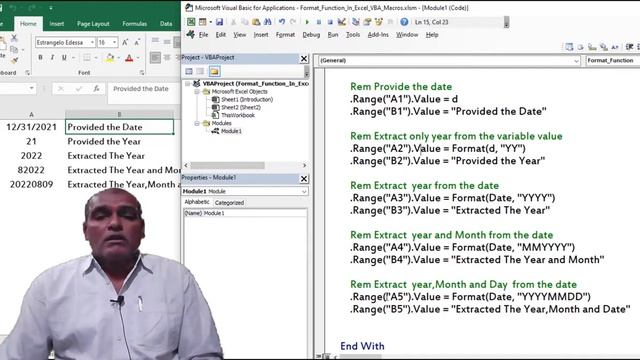The image size is (640, 360).
Task: Click the Paste icon in VBA toolbar
Action: [256, 22]
